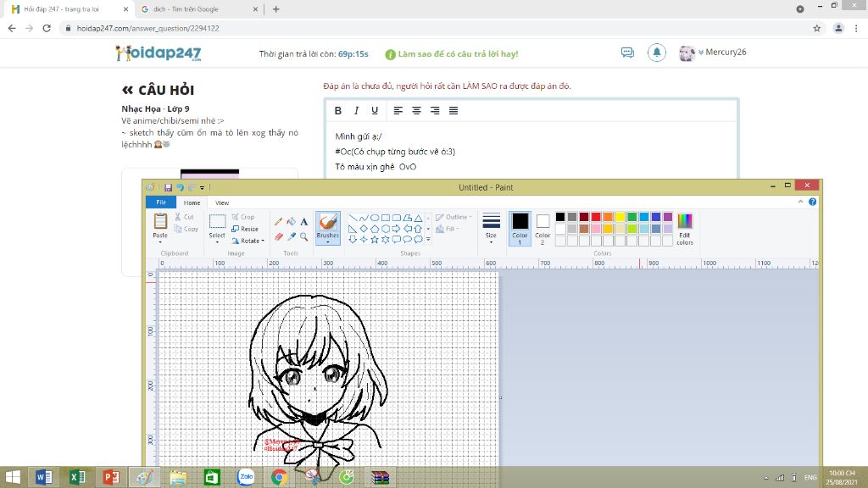Switch to the dich Google search tab

[x=199, y=8]
